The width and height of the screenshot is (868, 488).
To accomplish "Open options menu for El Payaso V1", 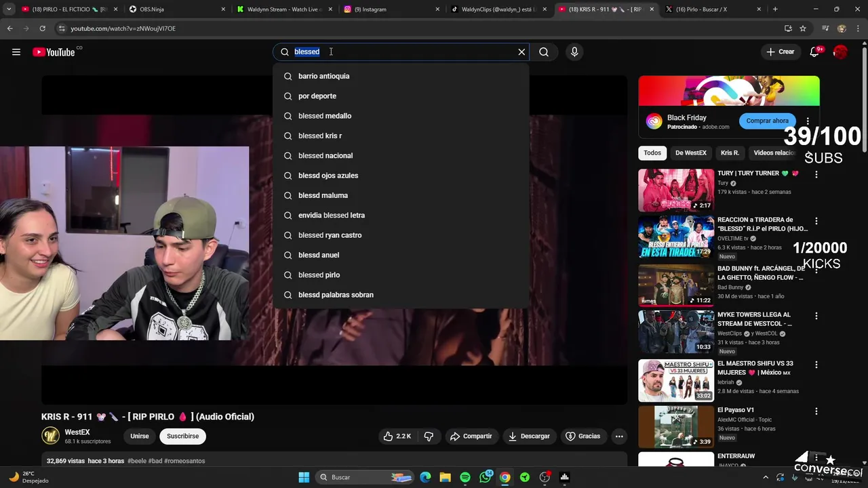I will (x=816, y=412).
